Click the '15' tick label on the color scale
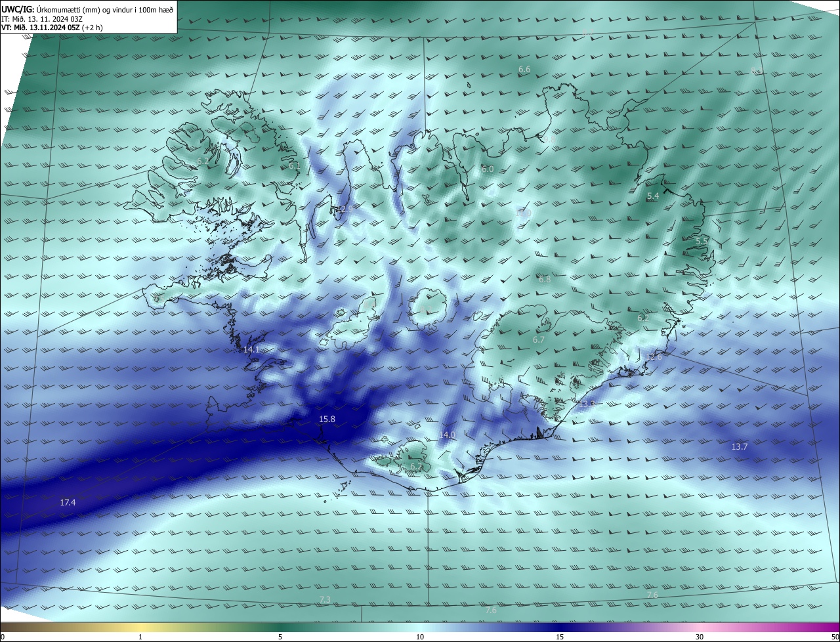The width and height of the screenshot is (840, 642). click(560, 637)
